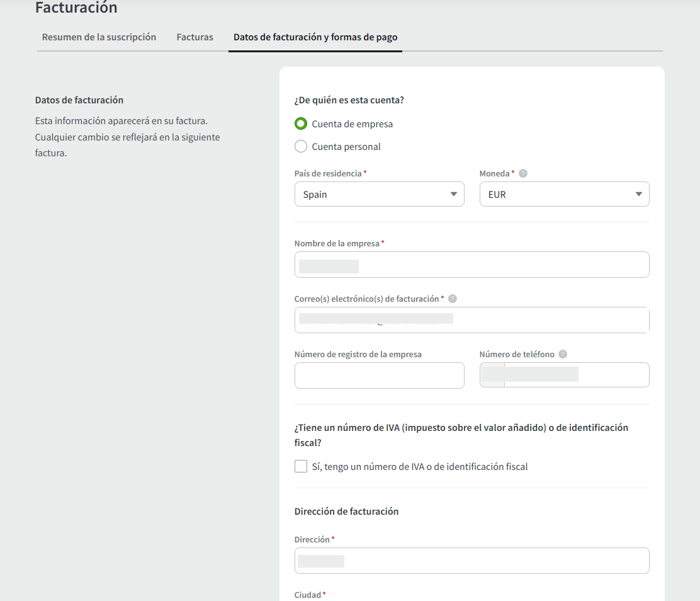
Task: Choose the Cuenta personal option
Action: pos(301,147)
